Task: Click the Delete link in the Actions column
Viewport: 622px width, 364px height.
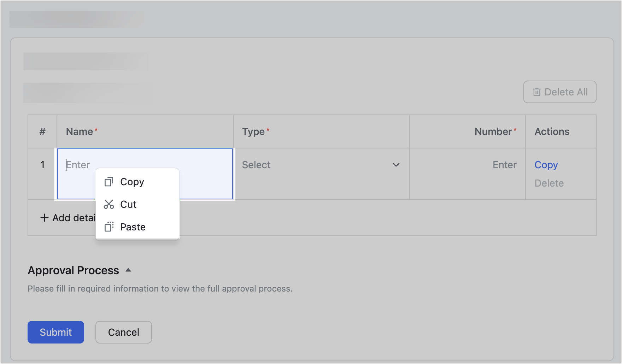Action: tap(549, 183)
